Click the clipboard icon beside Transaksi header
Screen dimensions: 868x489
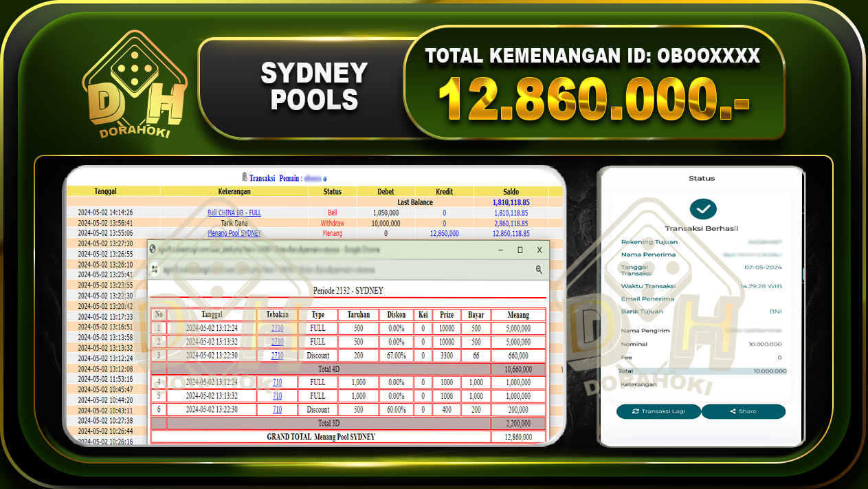(243, 177)
